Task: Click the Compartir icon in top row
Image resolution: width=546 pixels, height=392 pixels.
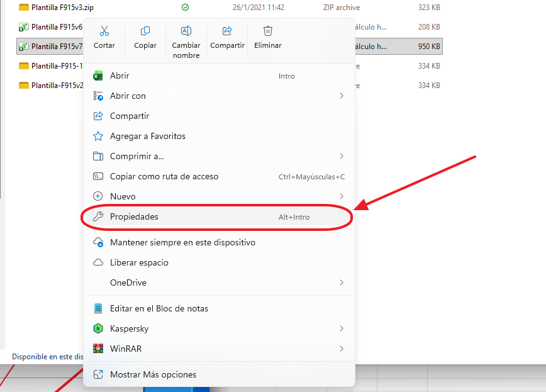Action: [228, 31]
